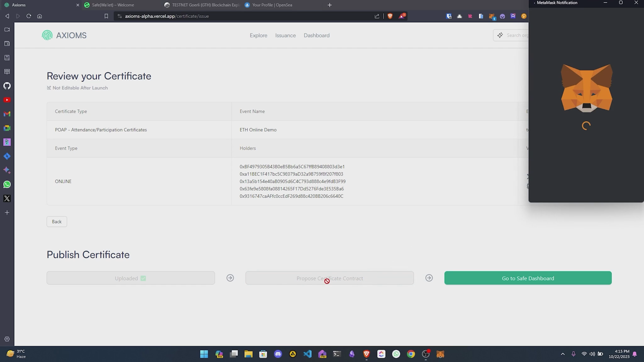Open Discord from the taskbar
The width and height of the screenshot is (644, 362).
click(278, 354)
